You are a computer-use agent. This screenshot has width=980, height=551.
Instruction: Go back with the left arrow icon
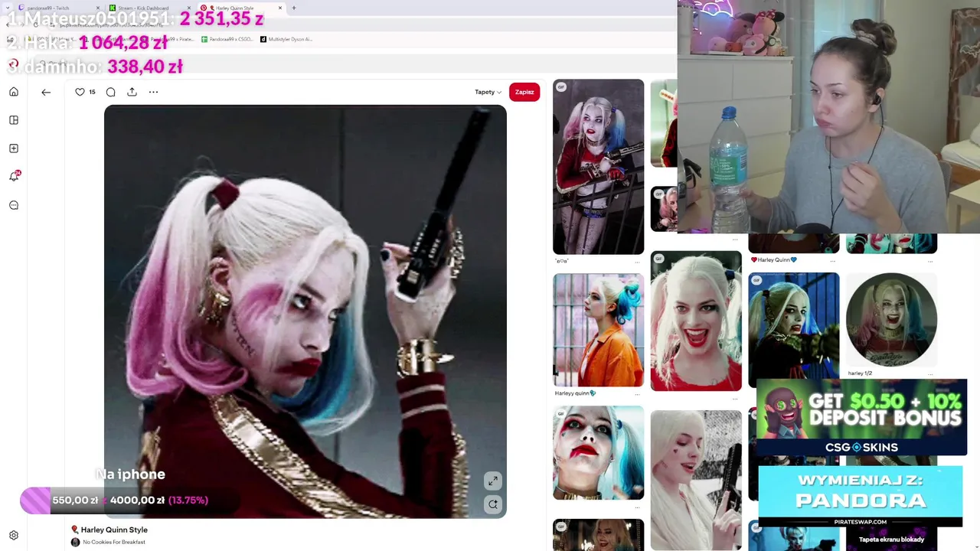[x=46, y=92]
